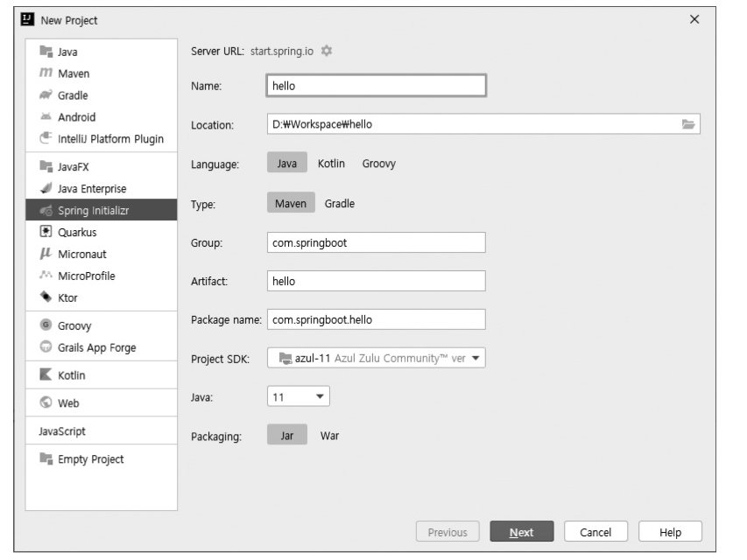Click the JavaFX folder icon
747x560 pixels.
coord(46,166)
